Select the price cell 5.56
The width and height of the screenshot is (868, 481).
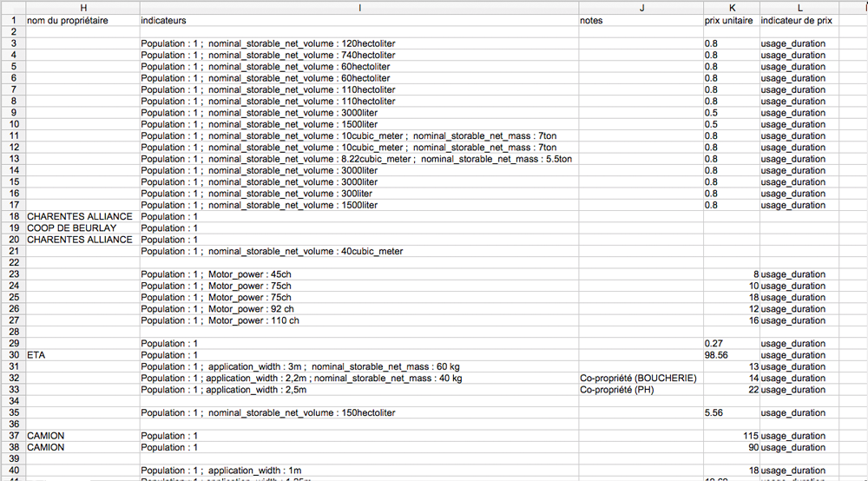[731, 412]
